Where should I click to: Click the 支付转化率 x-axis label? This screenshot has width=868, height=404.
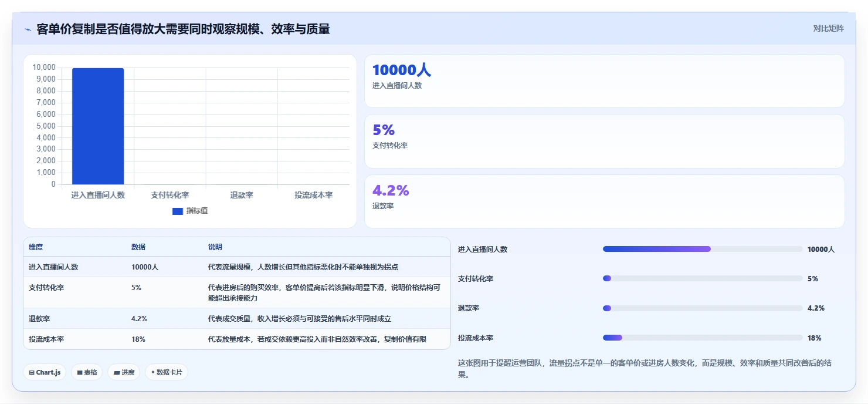170,195
